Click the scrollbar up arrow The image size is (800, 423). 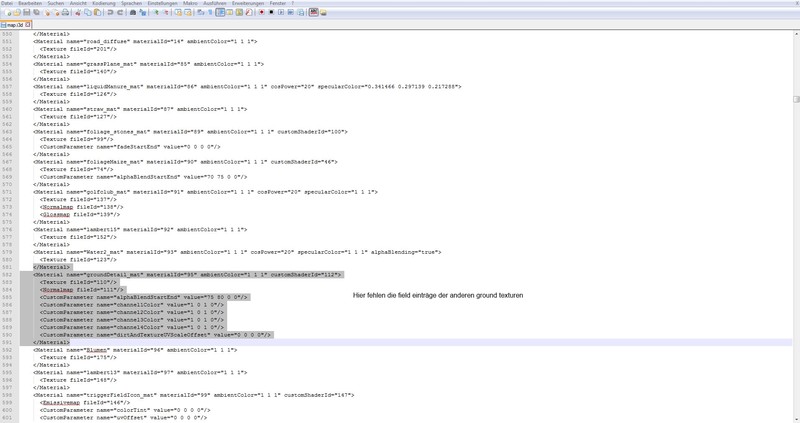tap(796, 34)
